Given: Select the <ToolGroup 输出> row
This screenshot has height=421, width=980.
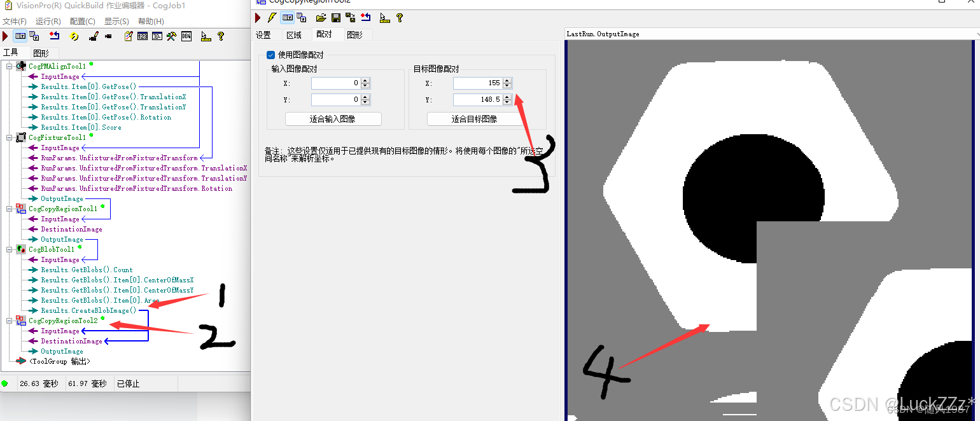Looking at the screenshot, I should coord(59,361).
